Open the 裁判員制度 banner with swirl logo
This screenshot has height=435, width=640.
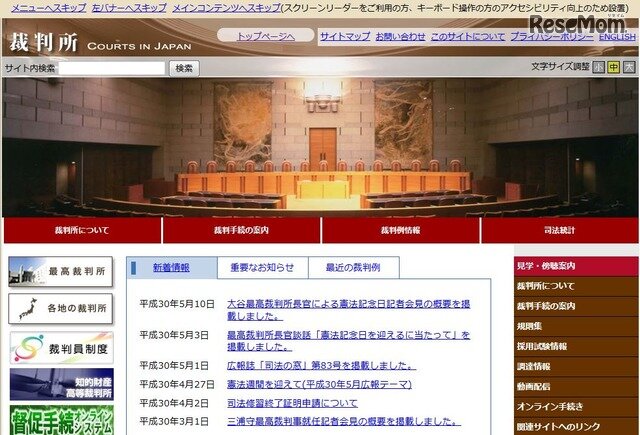[62, 348]
